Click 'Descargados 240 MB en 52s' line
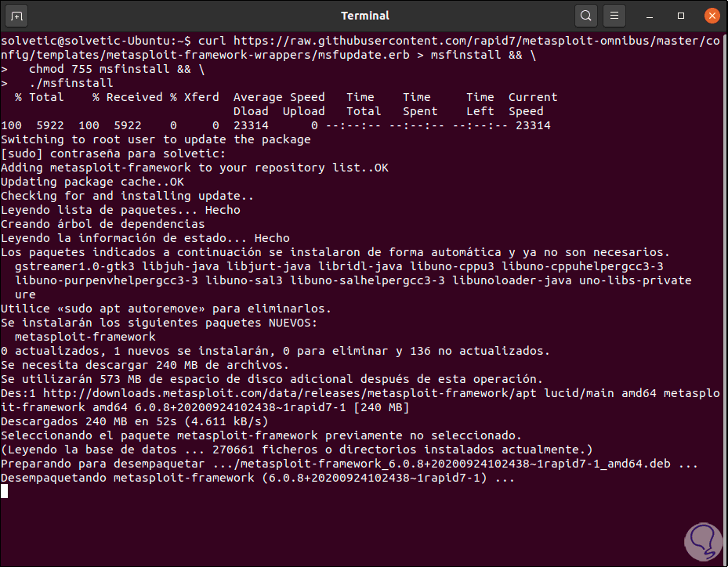 (135, 422)
